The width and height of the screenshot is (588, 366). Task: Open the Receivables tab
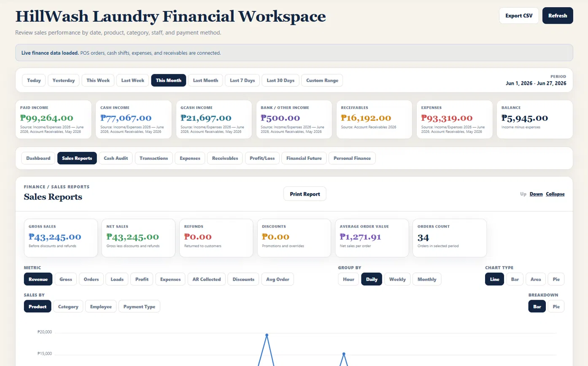[225, 158]
